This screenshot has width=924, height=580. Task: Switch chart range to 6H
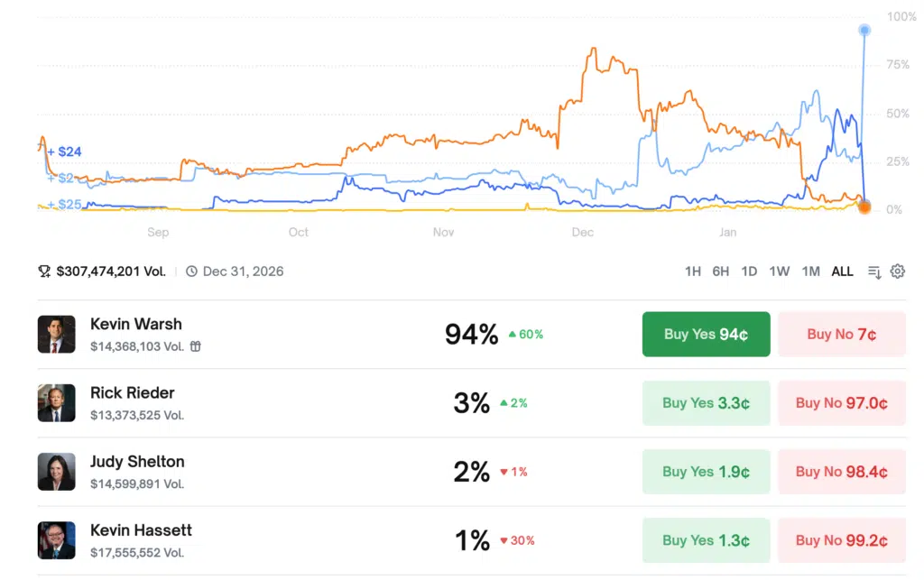pyautogui.click(x=720, y=272)
